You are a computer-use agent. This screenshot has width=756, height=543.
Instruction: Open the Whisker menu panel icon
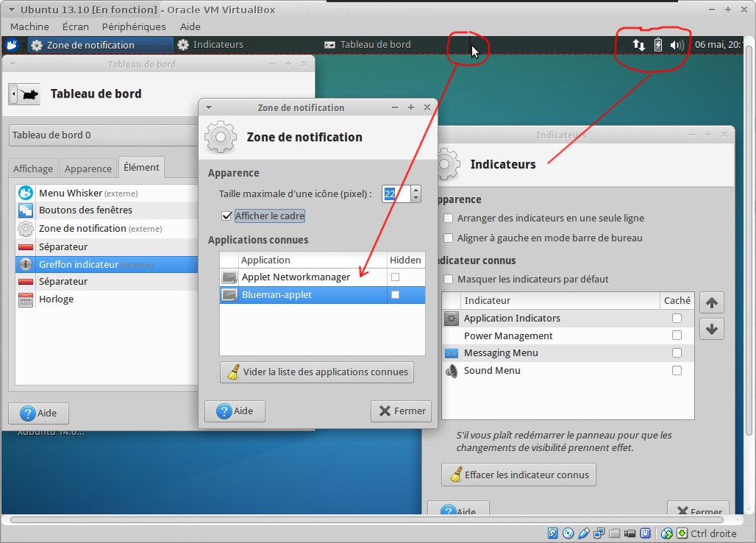click(x=12, y=45)
